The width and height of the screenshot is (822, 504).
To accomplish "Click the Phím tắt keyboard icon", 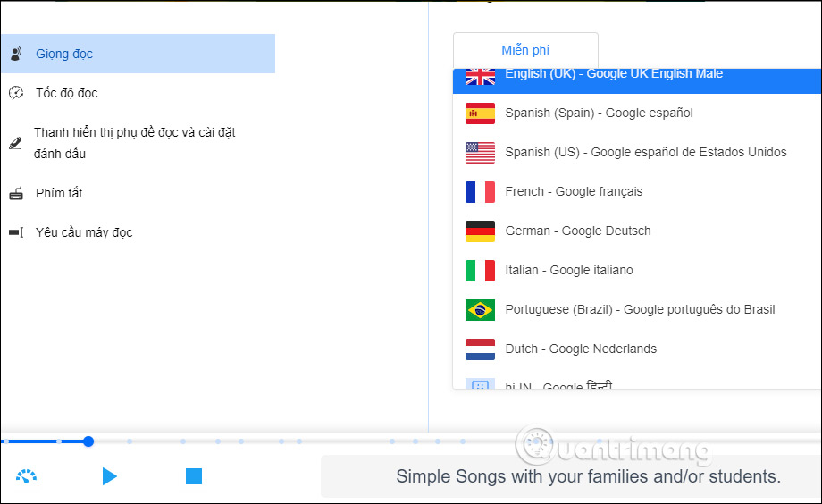I will click(x=16, y=193).
